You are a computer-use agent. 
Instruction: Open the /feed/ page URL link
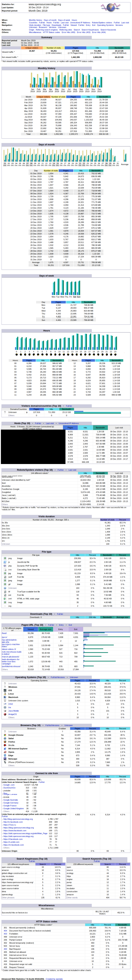[4, 633]
